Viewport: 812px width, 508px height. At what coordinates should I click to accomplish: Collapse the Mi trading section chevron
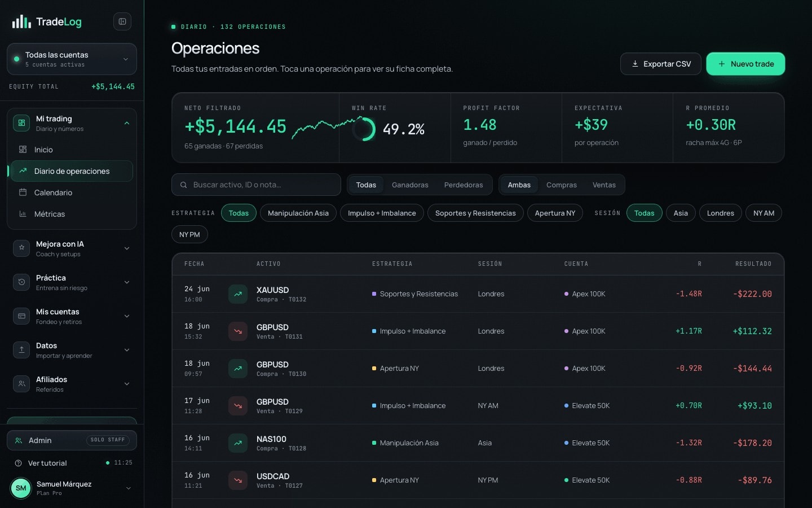coord(127,123)
